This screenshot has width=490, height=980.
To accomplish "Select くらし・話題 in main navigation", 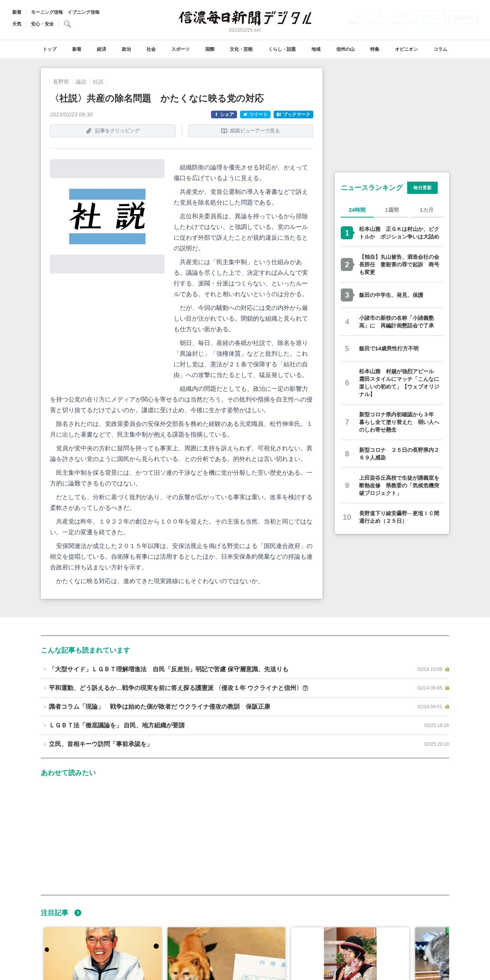I will click(282, 49).
